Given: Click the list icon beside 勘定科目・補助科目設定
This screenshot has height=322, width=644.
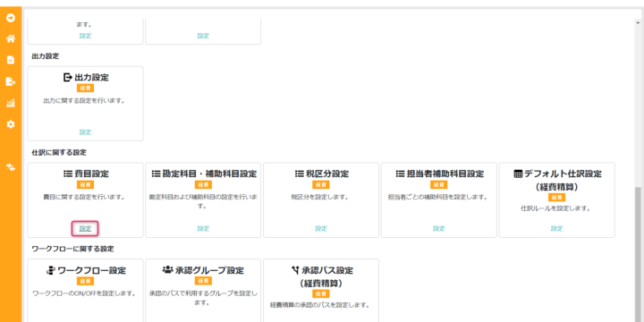Looking at the screenshot, I should (x=156, y=174).
